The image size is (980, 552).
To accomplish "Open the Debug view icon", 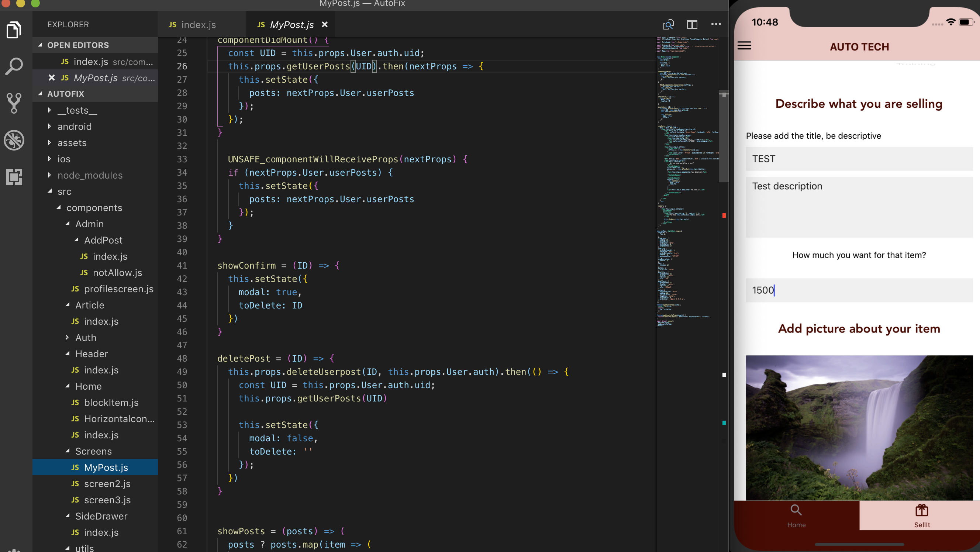I will [14, 140].
